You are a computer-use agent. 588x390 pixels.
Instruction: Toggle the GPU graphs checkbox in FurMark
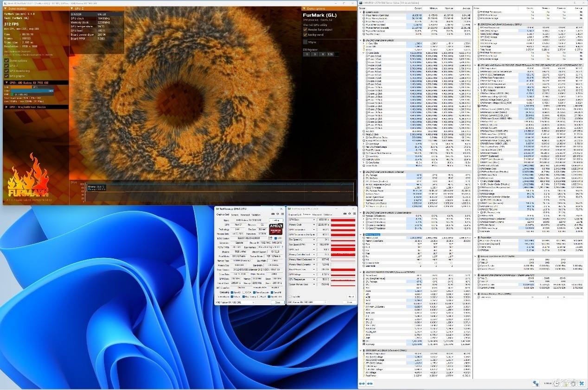[x=6, y=76]
